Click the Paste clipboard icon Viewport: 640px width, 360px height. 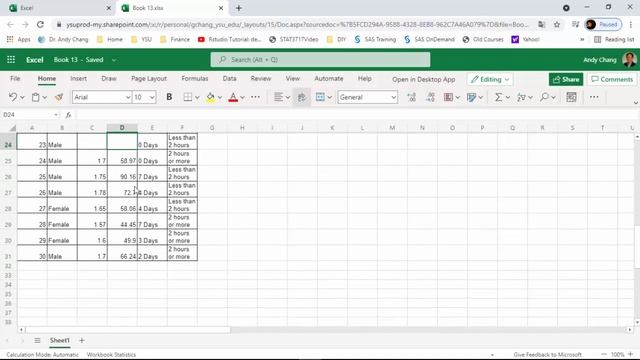tap(36, 97)
